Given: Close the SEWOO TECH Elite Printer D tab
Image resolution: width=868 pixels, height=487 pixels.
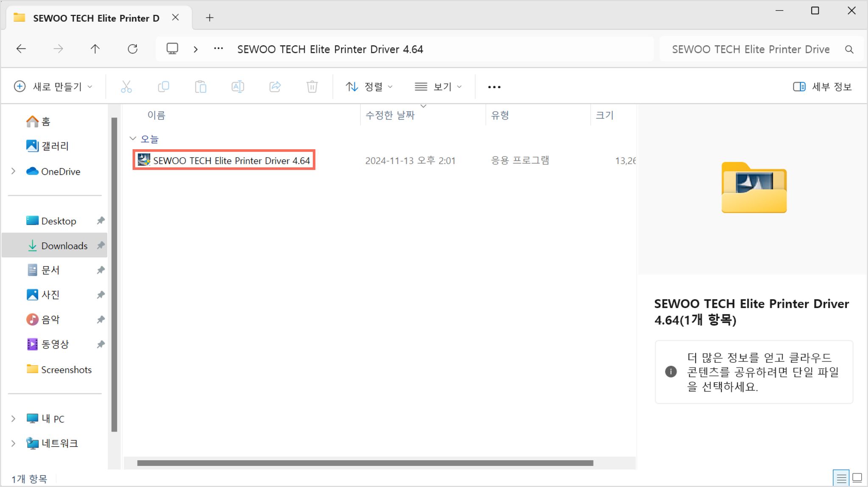Looking at the screenshot, I should click(175, 18).
